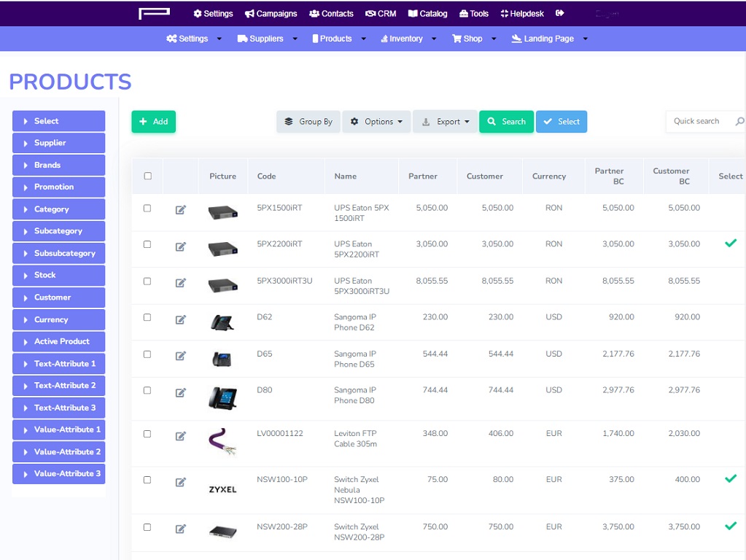This screenshot has width=746, height=560.
Task: Click green select checkmark for 5PX2200iRT
Action: (x=730, y=243)
